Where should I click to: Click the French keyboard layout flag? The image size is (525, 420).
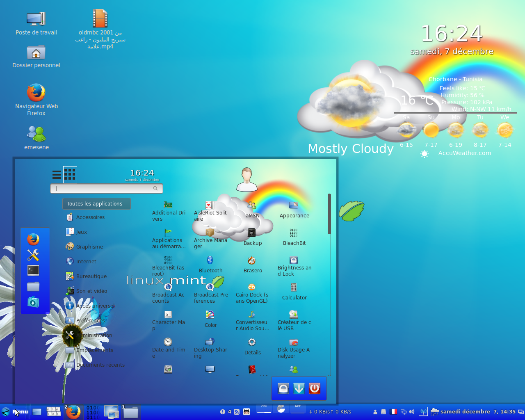click(393, 412)
